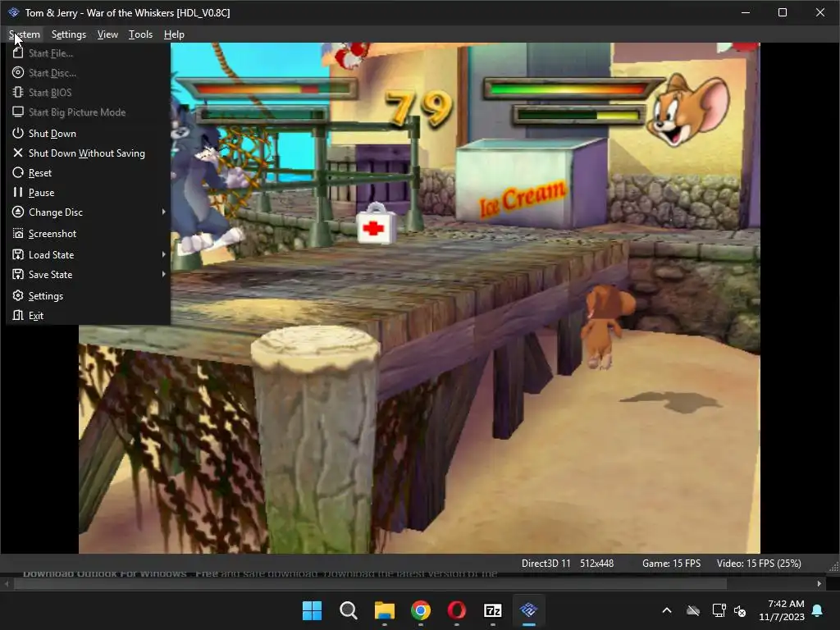Launch Google Chrome from taskbar
This screenshot has width=840, height=630.
(x=421, y=610)
